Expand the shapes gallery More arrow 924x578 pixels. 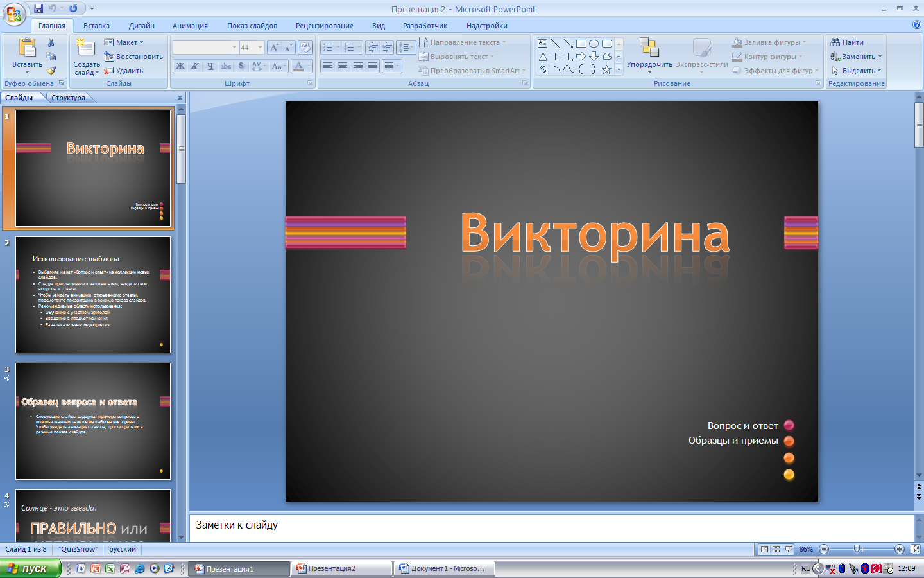[619, 69]
